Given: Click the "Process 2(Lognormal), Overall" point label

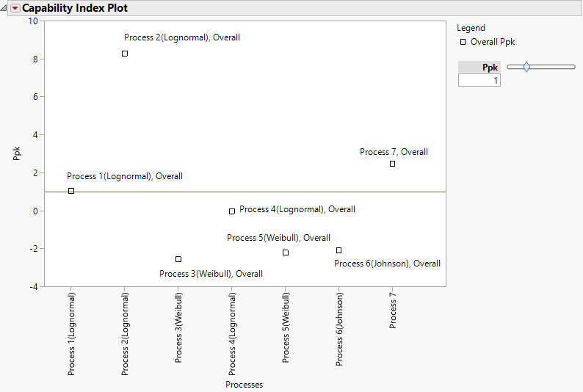Looking at the screenshot, I should point(182,37).
